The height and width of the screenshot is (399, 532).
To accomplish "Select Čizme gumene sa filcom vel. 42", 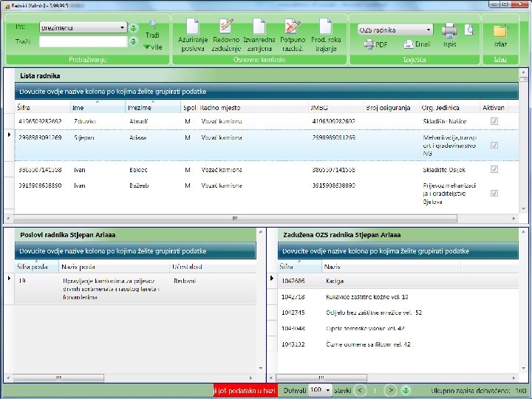I will pyautogui.click(x=398, y=344).
